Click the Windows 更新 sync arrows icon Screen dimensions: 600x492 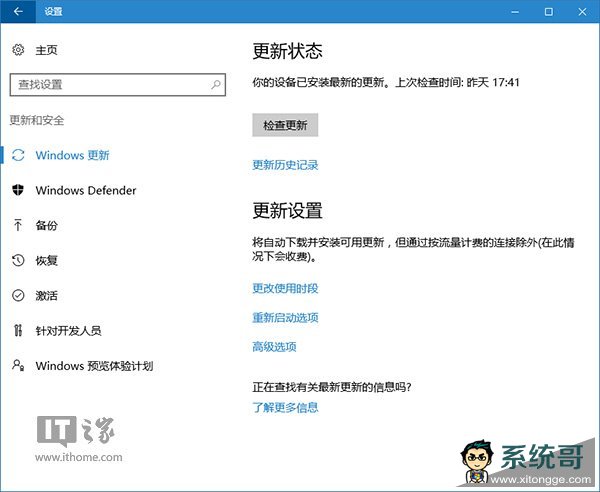18,155
